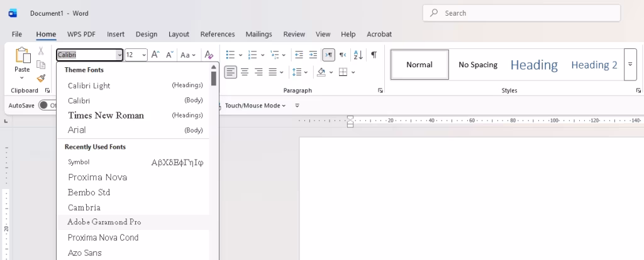Screen dimensions: 644x260
Task: Toggle Align Left button
Action: click(x=230, y=73)
